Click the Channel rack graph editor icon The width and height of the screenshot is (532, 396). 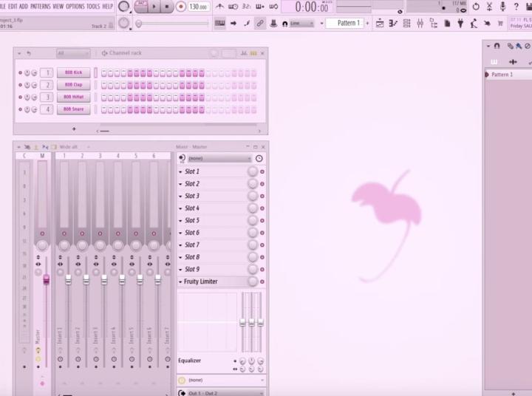coord(244,53)
